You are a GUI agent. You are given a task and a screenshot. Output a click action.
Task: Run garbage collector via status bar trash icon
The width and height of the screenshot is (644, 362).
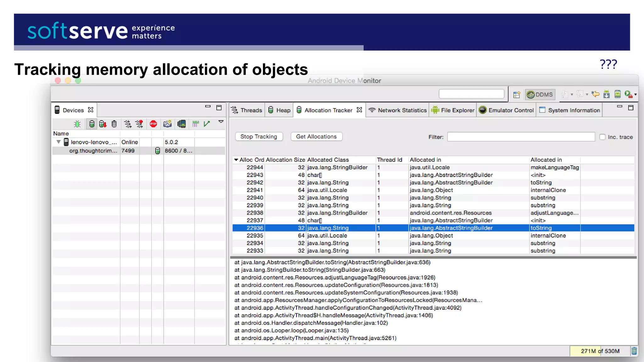(634, 351)
